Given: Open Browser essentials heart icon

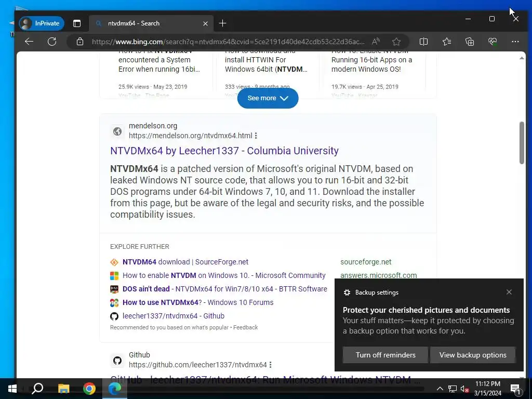Looking at the screenshot, I should coord(493,42).
